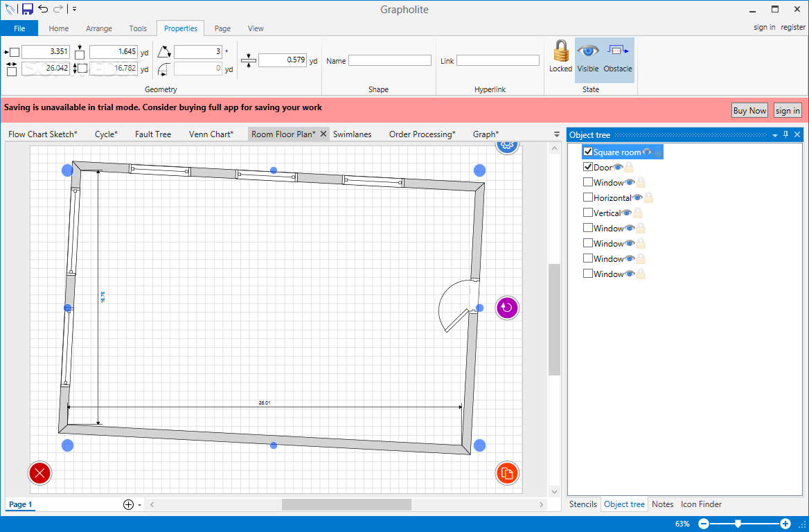Check the Vertical item checkbox

(x=587, y=212)
